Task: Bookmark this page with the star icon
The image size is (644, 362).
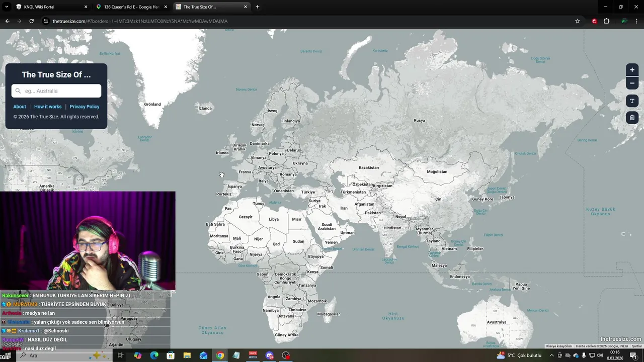Action: [x=578, y=21]
